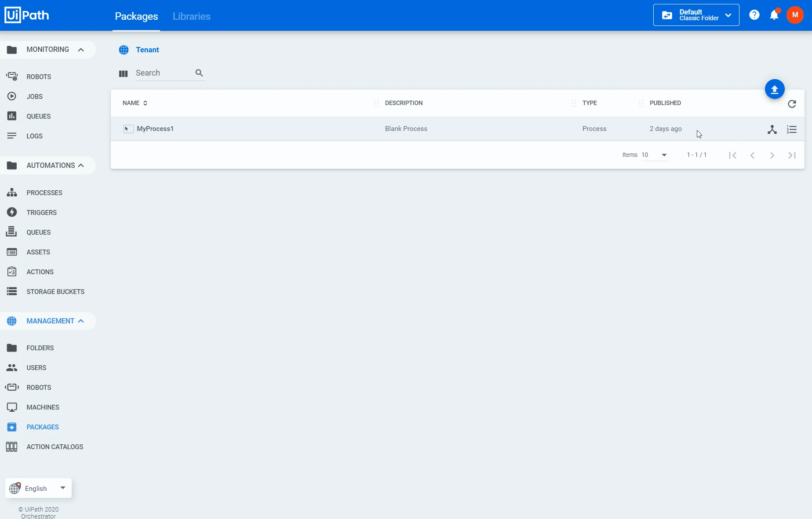Viewport: 812px width, 519px height.
Task: Click the Machines monitor icon
Action: click(12, 407)
